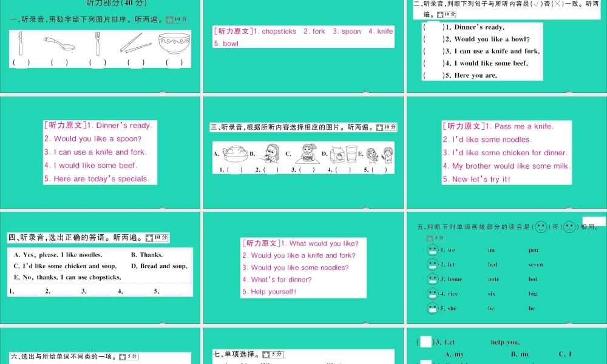Click the pink line '2. Would you like a spoon?'
This screenshot has height=364, width=607.
click(x=93, y=139)
